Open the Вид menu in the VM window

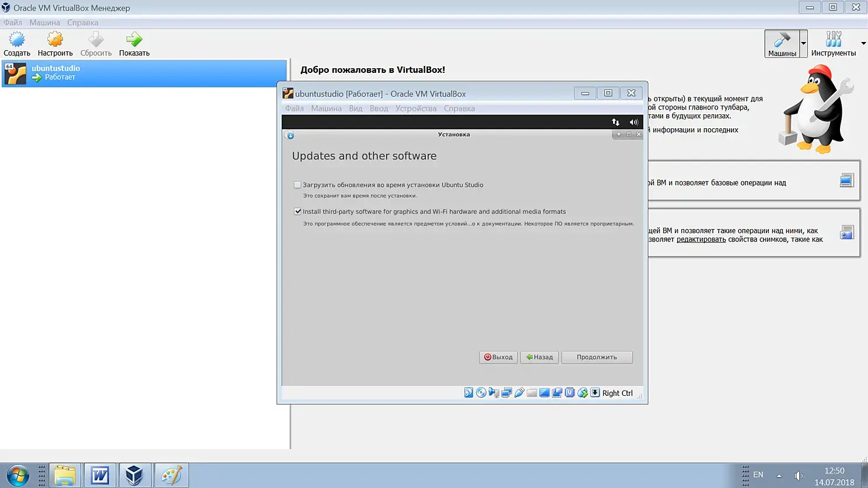pos(356,108)
